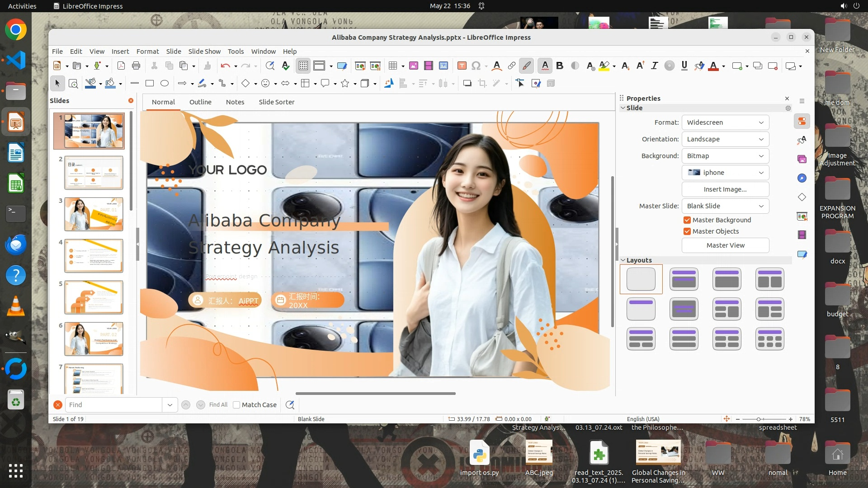Click the Master View button
Screen dimensions: 868x488
(725, 245)
